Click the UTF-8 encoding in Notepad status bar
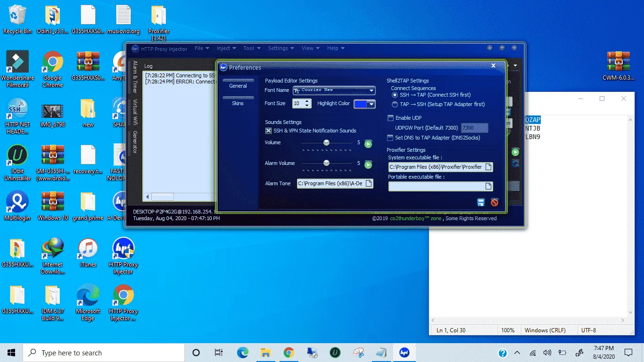The image size is (644, 362). [589, 330]
